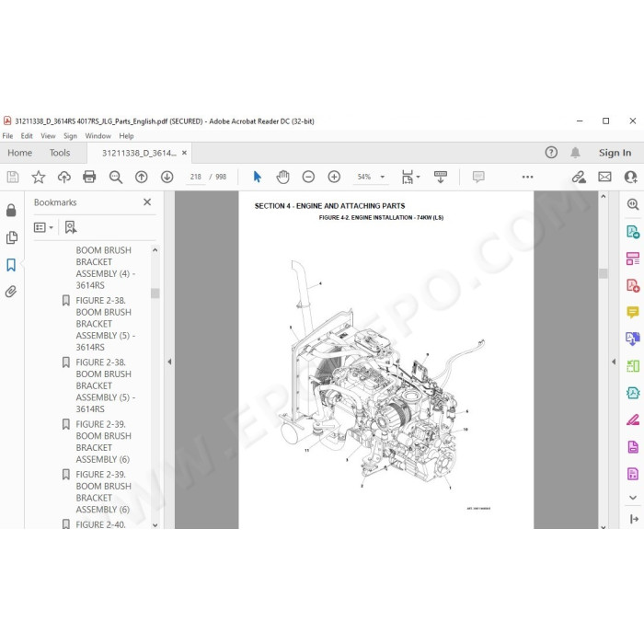The height and width of the screenshot is (644, 644).
Task: Click bookmarks panel scrollbar thumb
Action: 155,293
